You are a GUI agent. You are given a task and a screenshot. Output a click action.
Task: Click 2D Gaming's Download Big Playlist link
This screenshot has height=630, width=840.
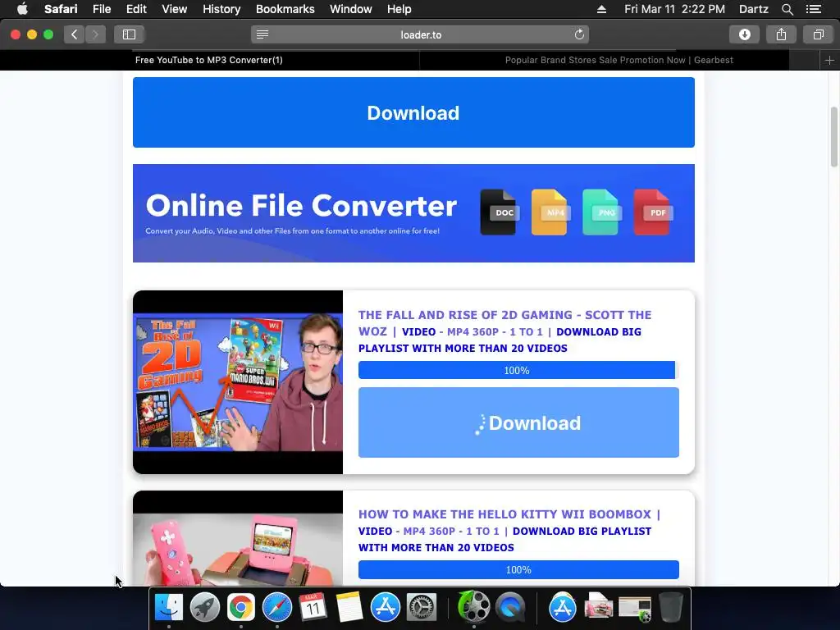500,340
